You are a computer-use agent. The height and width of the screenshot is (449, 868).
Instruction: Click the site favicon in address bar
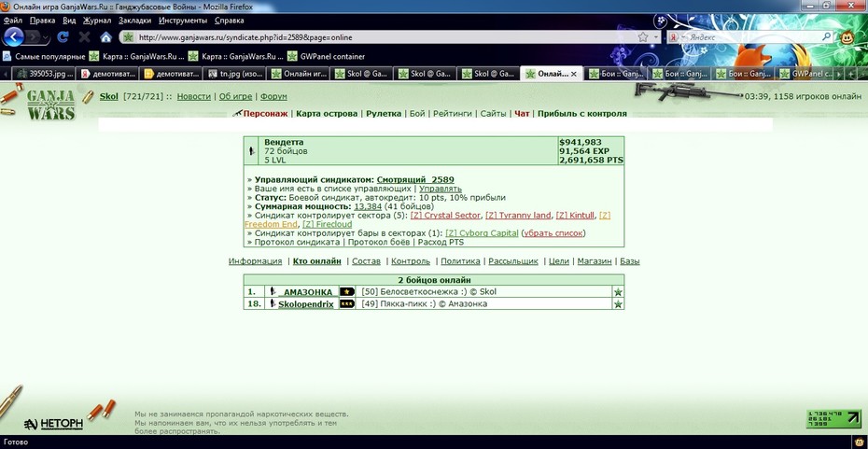[x=129, y=37]
